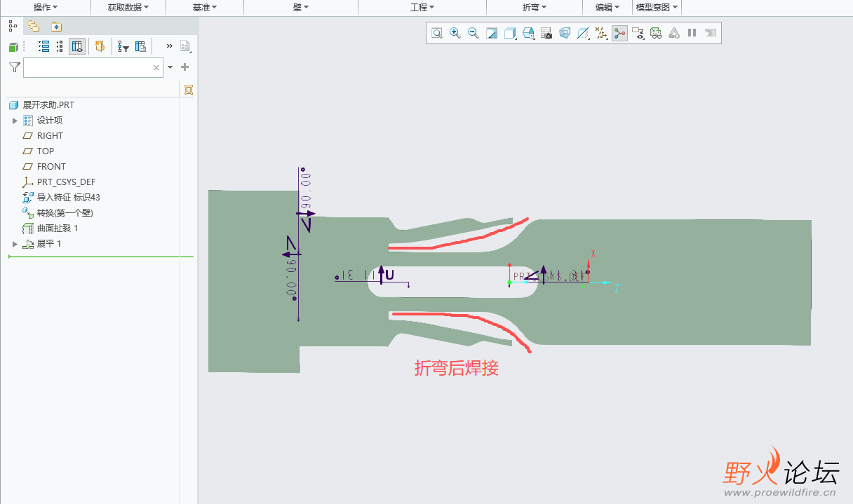Clear the search field with X

click(x=156, y=68)
